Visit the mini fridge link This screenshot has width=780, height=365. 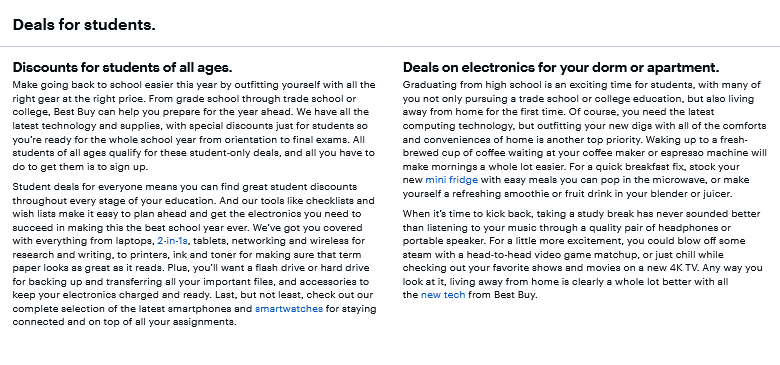(x=452, y=180)
